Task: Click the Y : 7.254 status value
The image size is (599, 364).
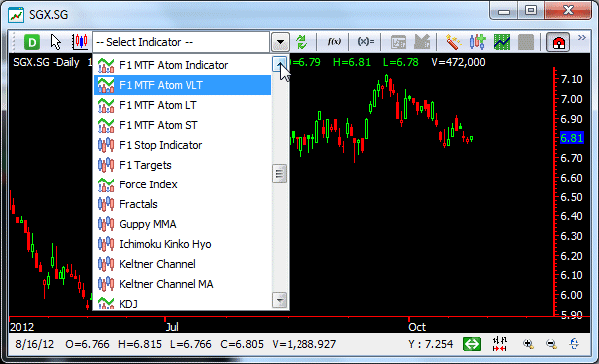Action: (431, 344)
